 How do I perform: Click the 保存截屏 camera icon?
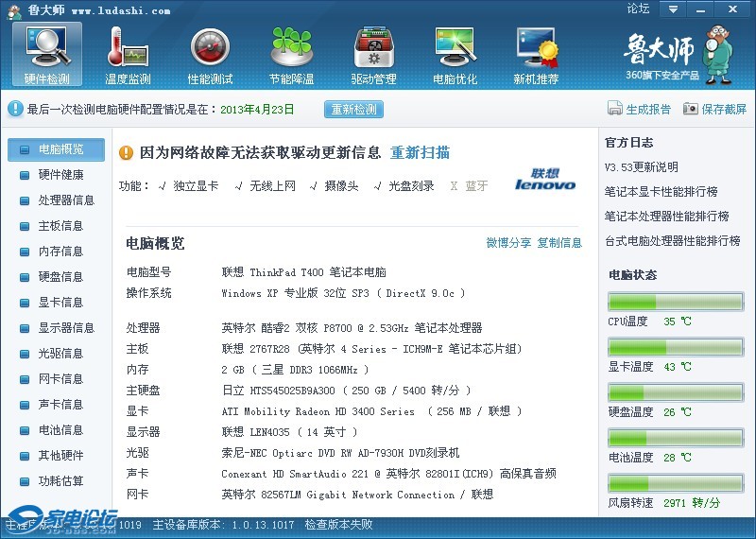click(x=691, y=109)
